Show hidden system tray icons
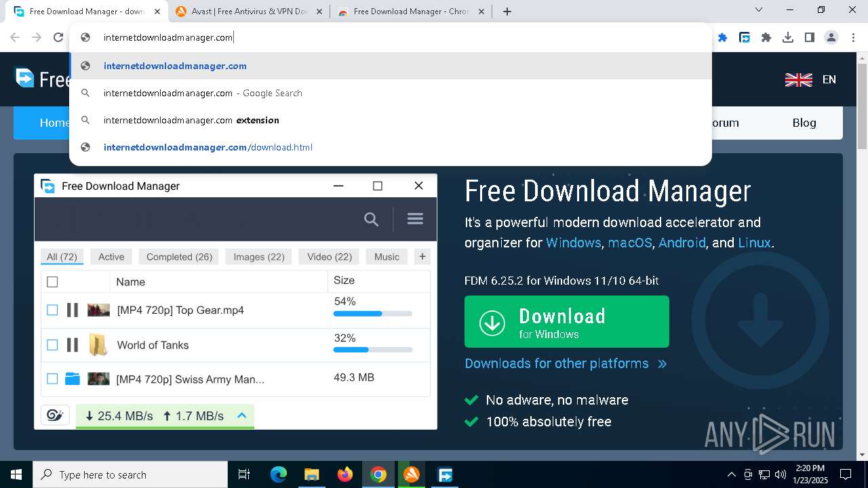This screenshot has height=488, width=868. click(x=731, y=474)
